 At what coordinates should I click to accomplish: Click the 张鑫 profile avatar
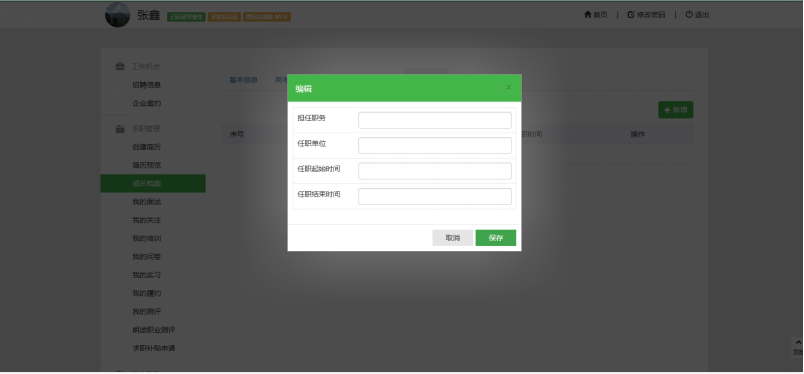[x=117, y=14]
